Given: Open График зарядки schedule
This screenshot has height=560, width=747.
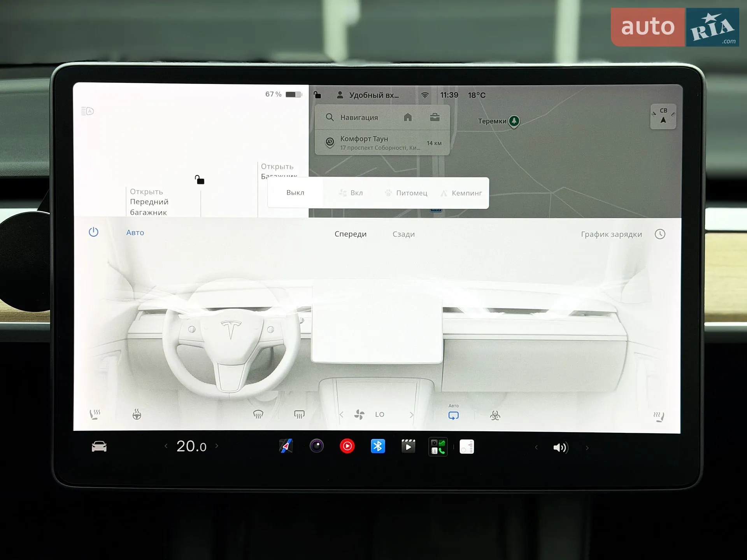Looking at the screenshot, I should 611,234.
